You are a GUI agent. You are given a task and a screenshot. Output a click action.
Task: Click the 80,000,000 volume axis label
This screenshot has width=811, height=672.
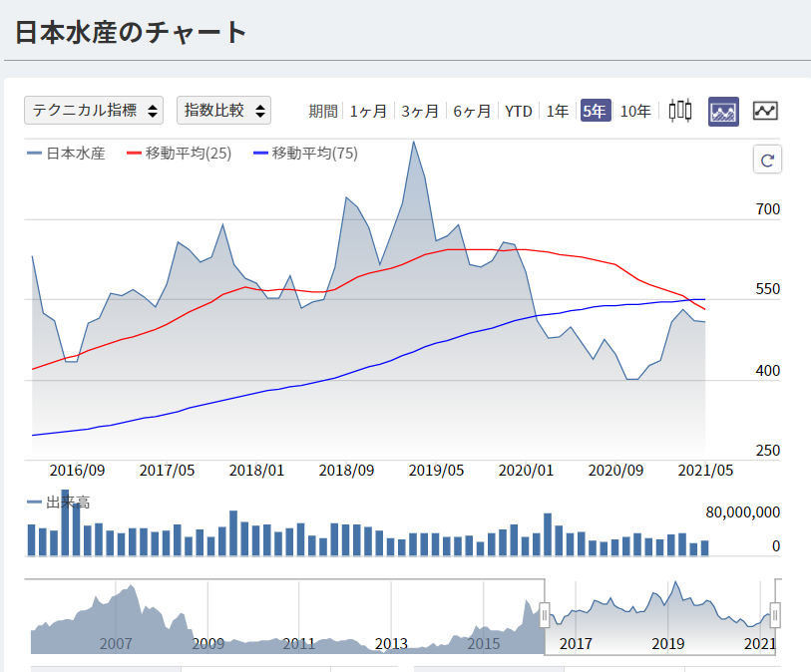pos(743,512)
